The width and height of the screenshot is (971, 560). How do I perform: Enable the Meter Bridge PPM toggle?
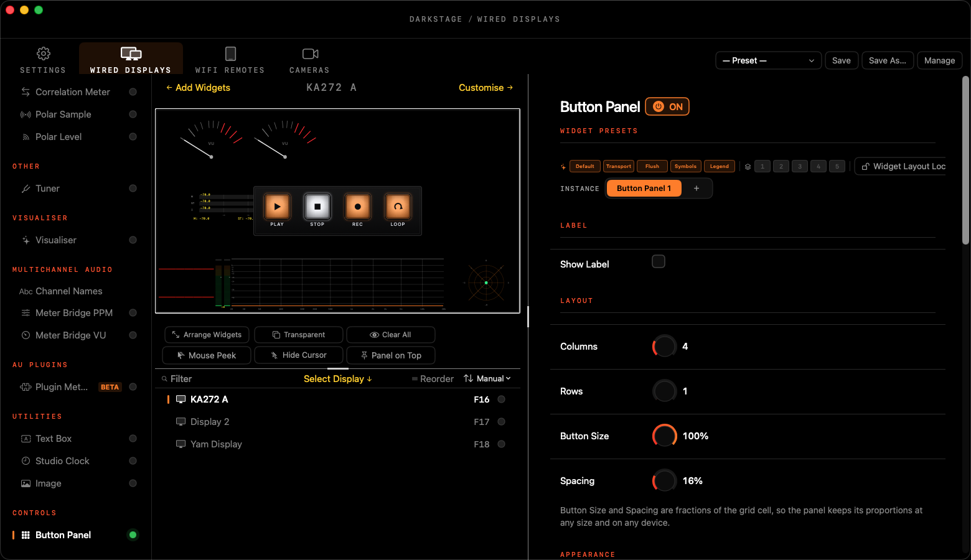pos(133,313)
